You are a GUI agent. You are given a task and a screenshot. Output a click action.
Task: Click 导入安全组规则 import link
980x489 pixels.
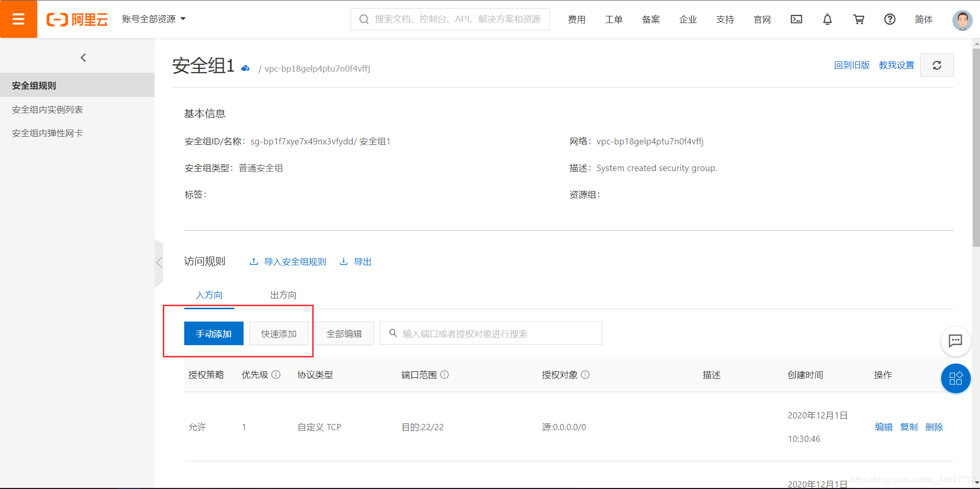click(x=288, y=262)
